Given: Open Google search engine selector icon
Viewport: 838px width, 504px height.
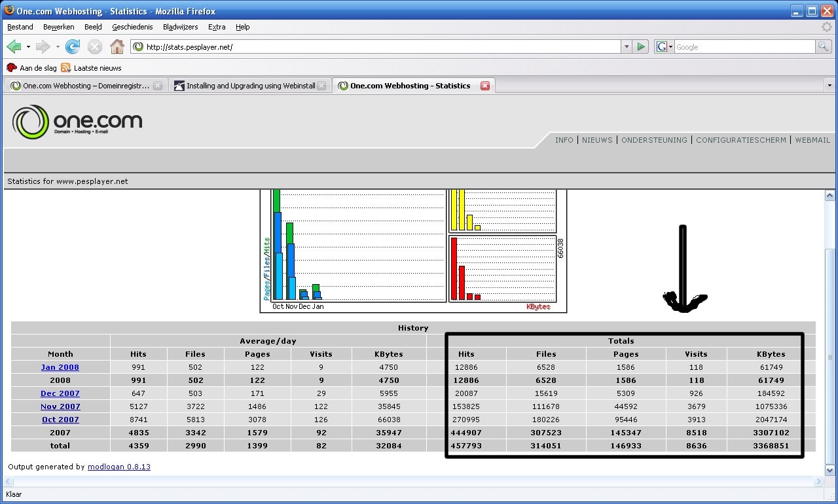Looking at the screenshot, I should (664, 46).
